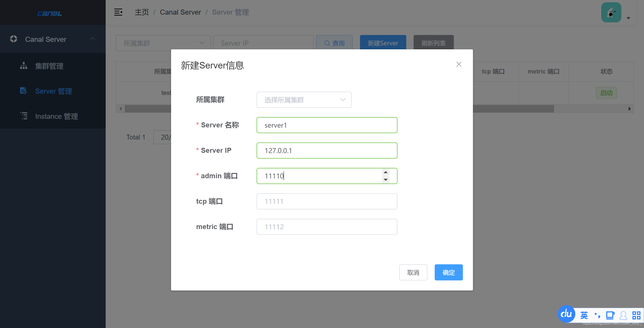Viewport: 644px width, 328px height.
Task: Click the table scrollbar right arrow
Action: coord(629,109)
